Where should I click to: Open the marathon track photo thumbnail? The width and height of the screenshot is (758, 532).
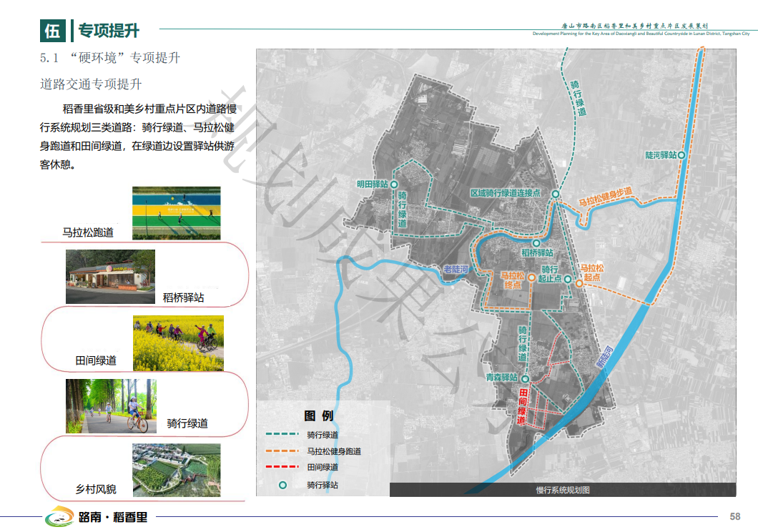176,212
